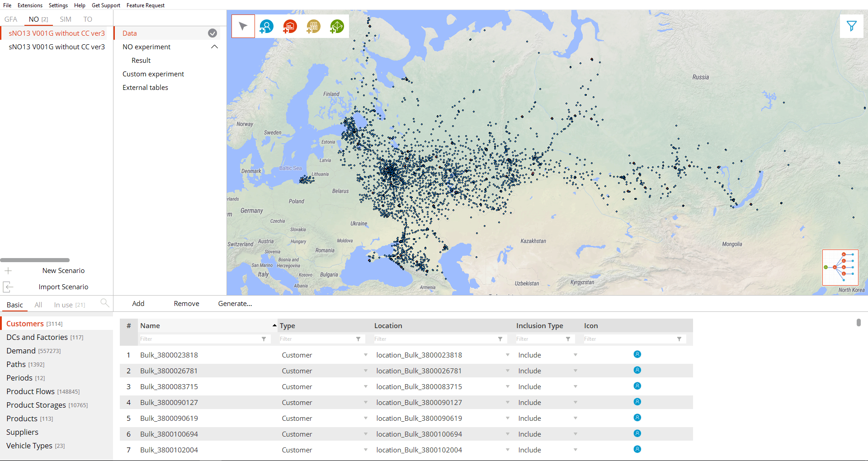Open the table search magnifier icon
The width and height of the screenshot is (868, 461).
(x=104, y=303)
